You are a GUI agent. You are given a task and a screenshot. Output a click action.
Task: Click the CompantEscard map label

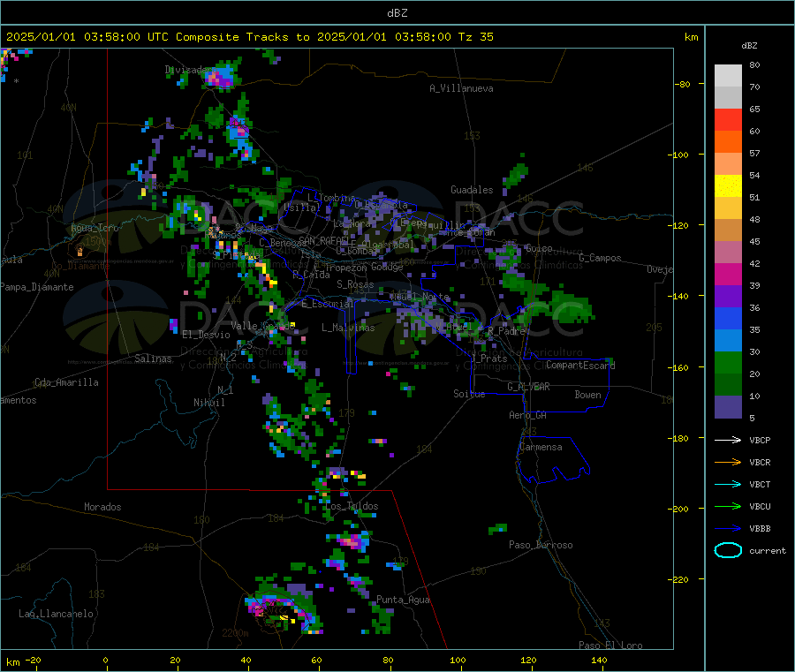coord(580,365)
